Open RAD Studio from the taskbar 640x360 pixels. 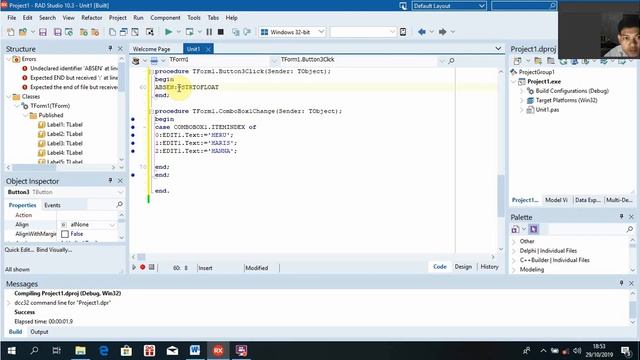click(218, 350)
